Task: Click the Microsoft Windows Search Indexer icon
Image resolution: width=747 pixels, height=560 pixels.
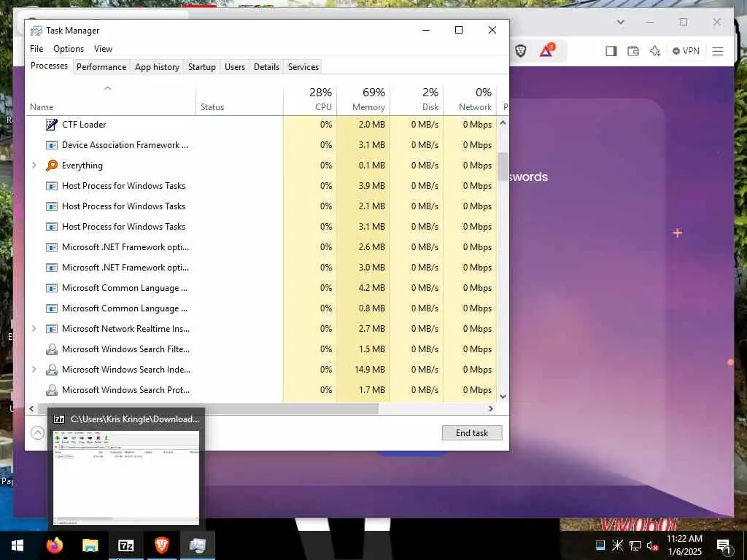Action: click(52, 370)
